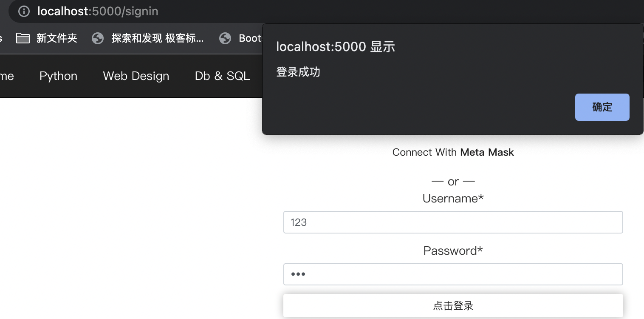
Task: Click the Username* field label
Action: coord(453,199)
